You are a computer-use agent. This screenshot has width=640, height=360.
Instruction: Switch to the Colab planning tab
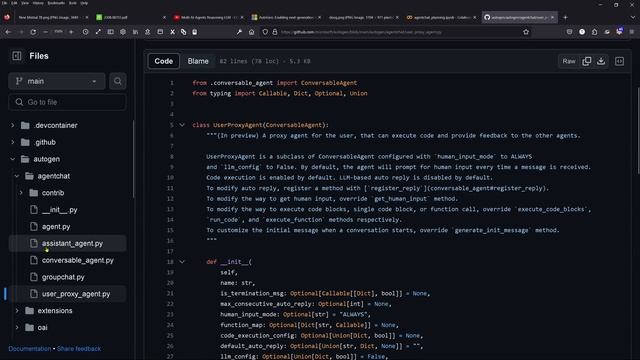[x=441, y=18]
